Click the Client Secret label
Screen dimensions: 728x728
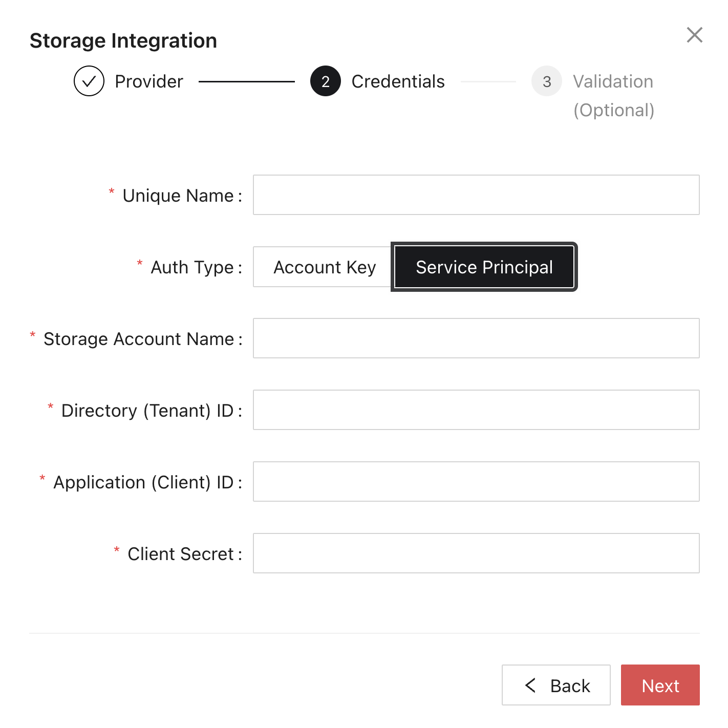coord(181,554)
